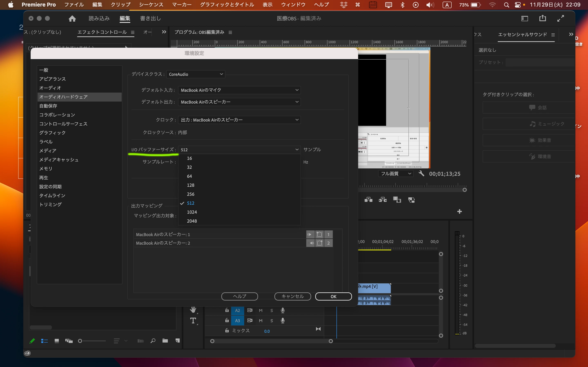
Task: Choose 1024 from buffer size list
Action: click(x=192, y=212)
